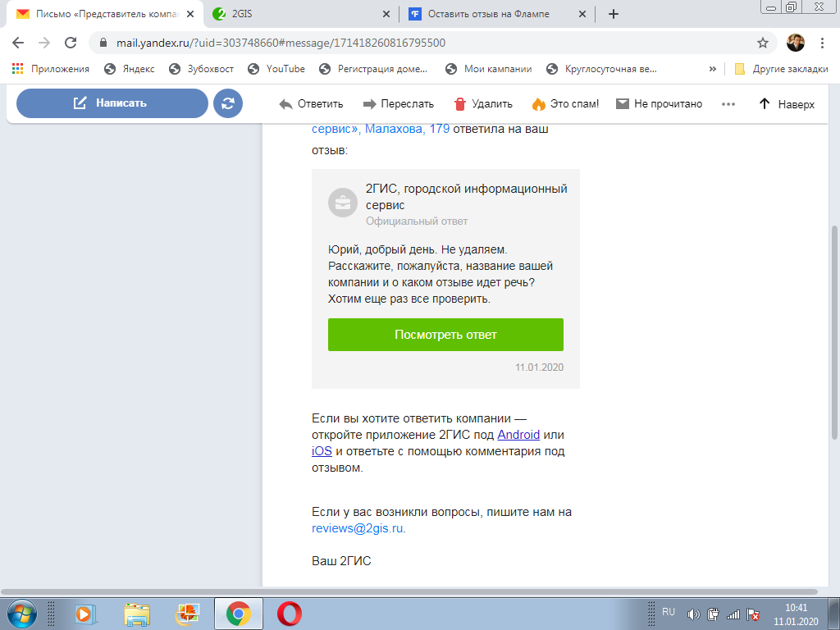Open the volume speaker tray icon
The height and width of the screenshot is (630, 840).
(693, 614)
